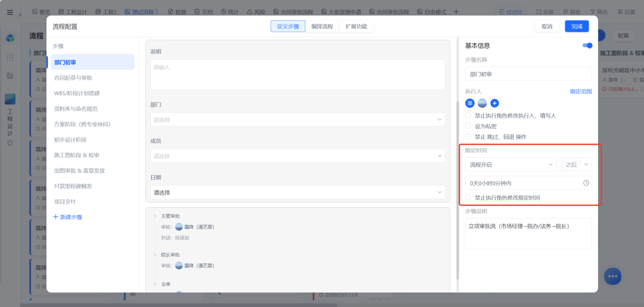Open the 工程2 tab

tap(106, 11)
